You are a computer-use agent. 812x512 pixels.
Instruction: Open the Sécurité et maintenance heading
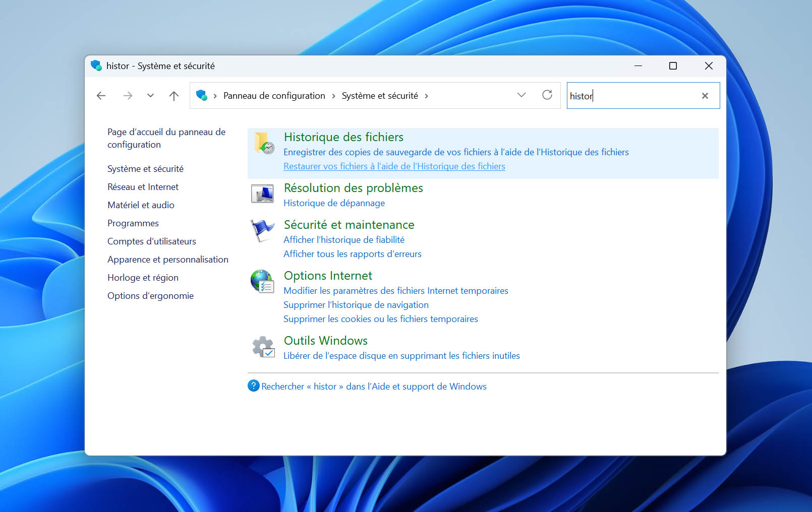click(x=349, y=225)
